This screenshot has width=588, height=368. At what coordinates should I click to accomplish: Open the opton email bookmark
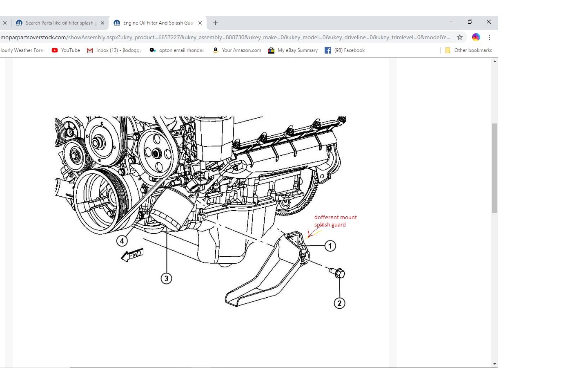point(177,50)
